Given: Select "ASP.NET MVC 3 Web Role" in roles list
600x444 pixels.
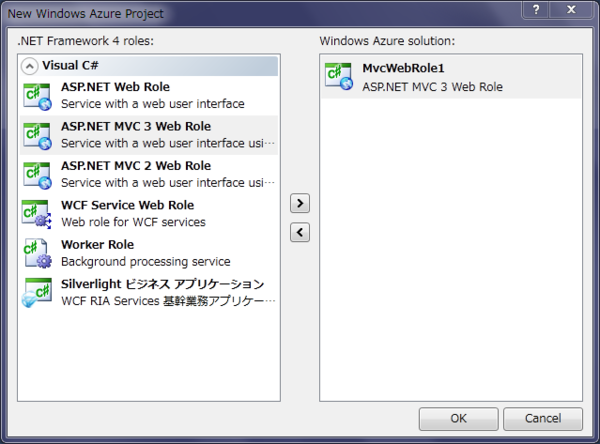Looking at the screenshot, I should [x=136, y=126].
